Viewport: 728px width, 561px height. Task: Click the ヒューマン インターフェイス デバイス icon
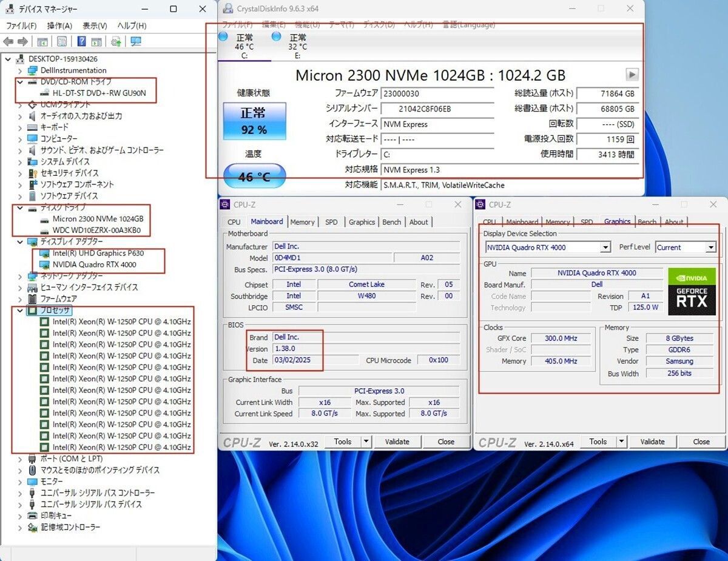point(33,287)
